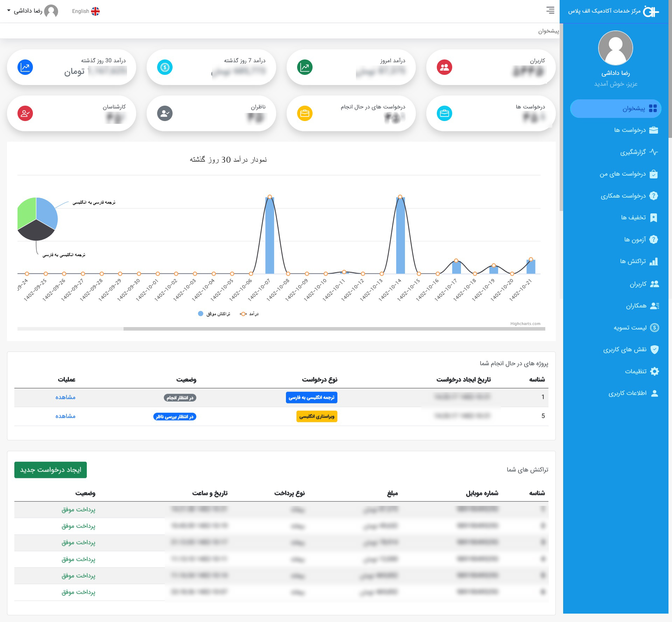Toggle the تراکنش موفق chart legend

tap(214, 314)
